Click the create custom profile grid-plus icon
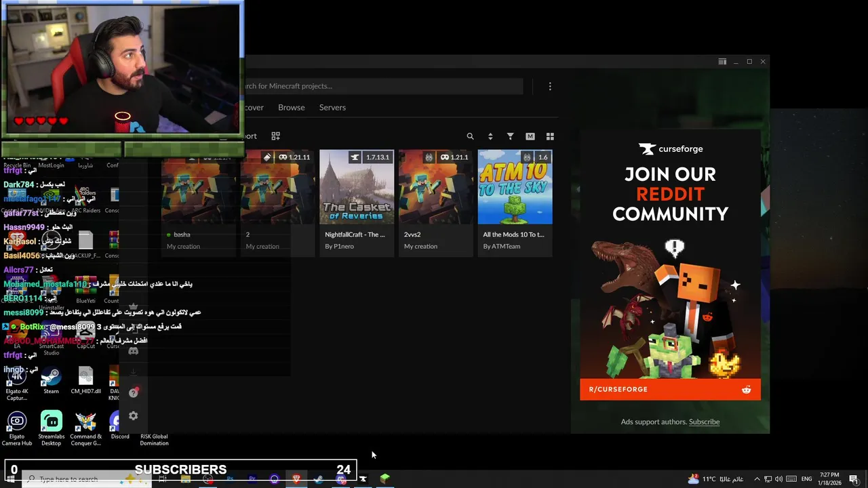 (275, 136)
